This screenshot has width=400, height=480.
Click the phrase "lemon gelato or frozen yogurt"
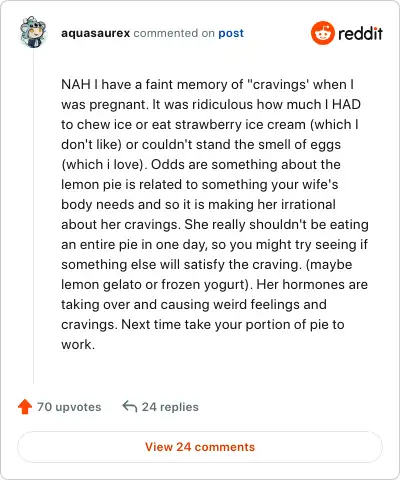click(153, 285)
